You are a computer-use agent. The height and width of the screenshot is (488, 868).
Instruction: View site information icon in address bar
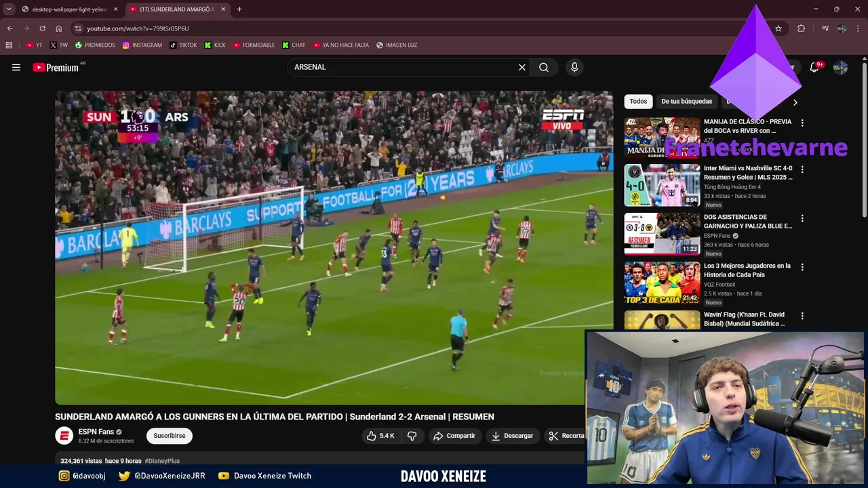click(x=78, y=28)
